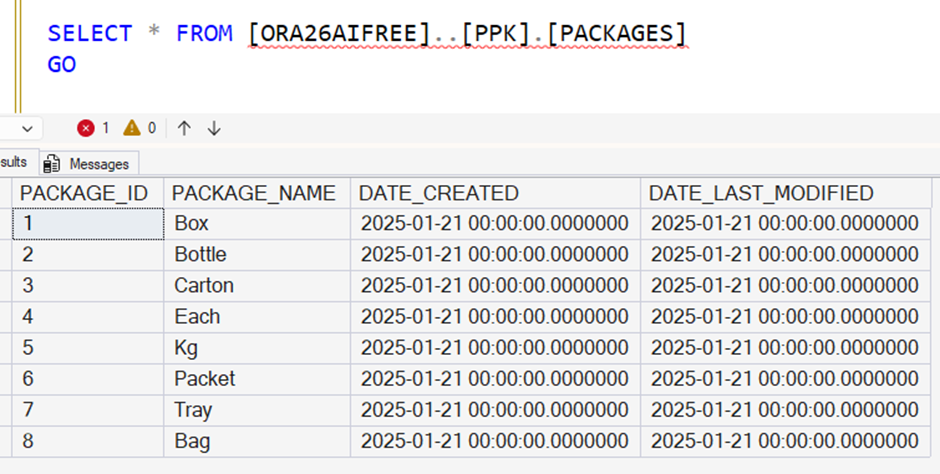940x474 pixels.
Task: Select the PACKAGE_ID cell with value 1
Action: pyautogui.click(x=87, y=223)
